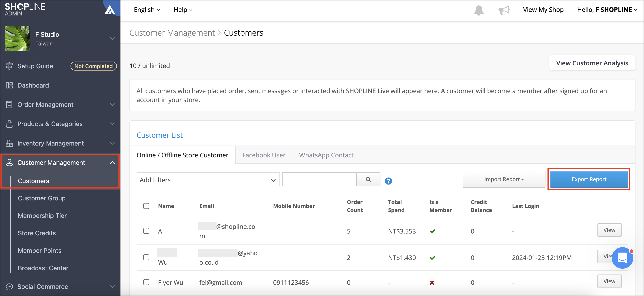Open the Setup Guide menu item

click(x=35, y=66)
